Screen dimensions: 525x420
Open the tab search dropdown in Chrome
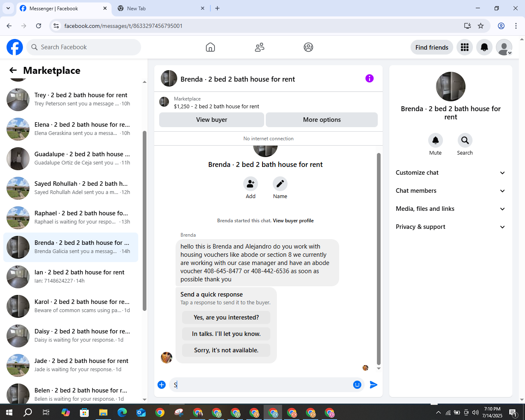tap(8, 8)
